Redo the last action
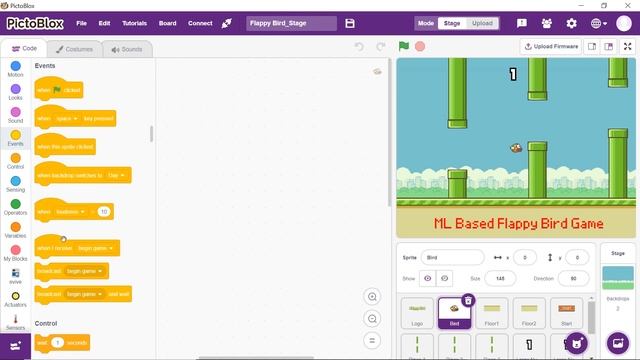640x360 pixels. tap(380, 47)
